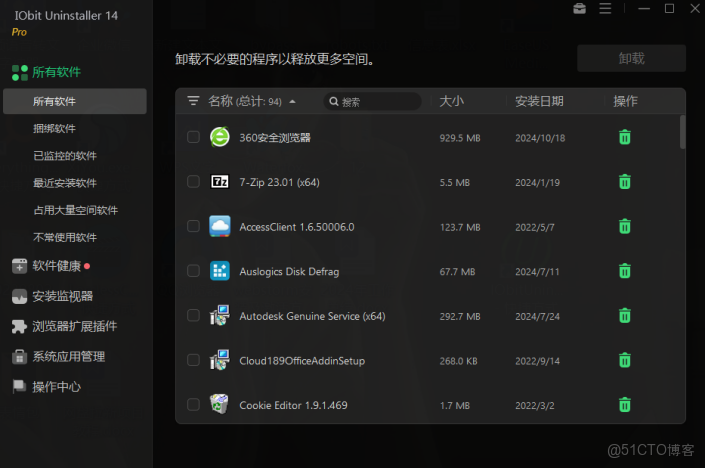Delete 360安全浏览器 using its trash icon
The height and width of the screenshot is (468, 706).
click(625, 137)
